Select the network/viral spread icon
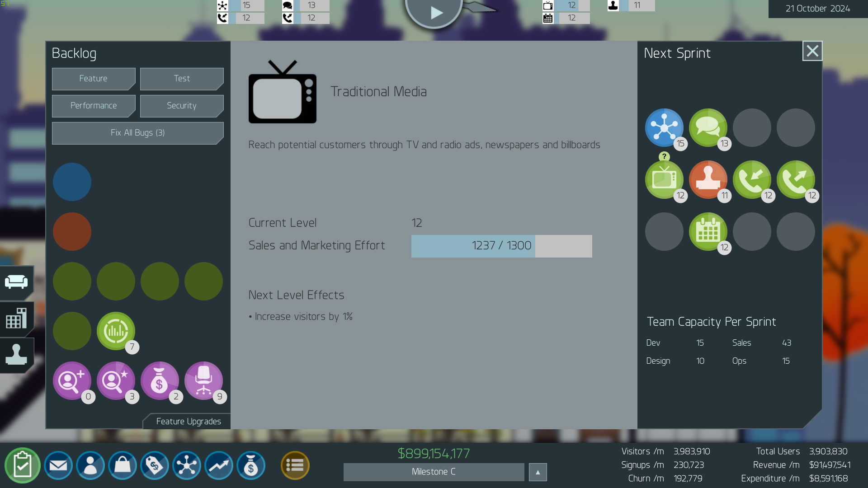Viewport: 868px width, 488px height. click(664, 127)
